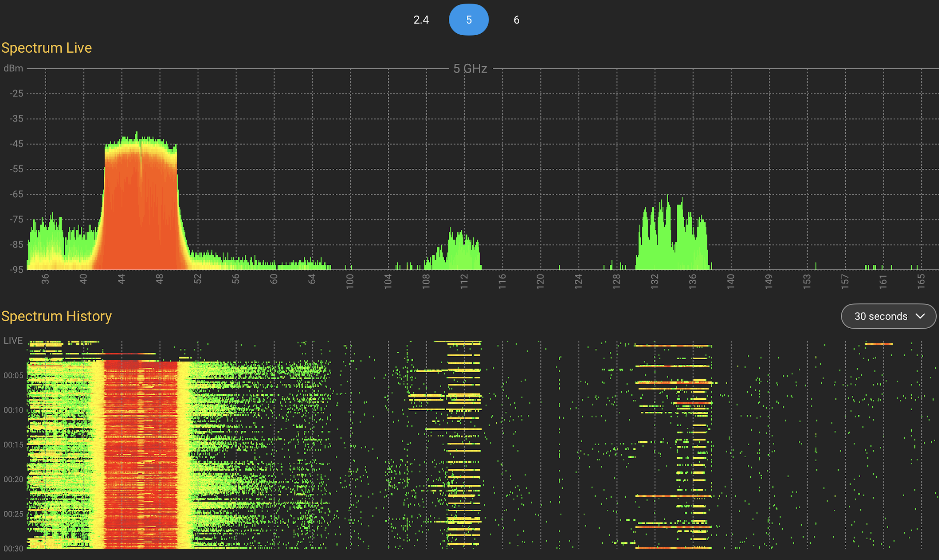
Task: Switch to the 6 GHz band tab
Action: 516,20
